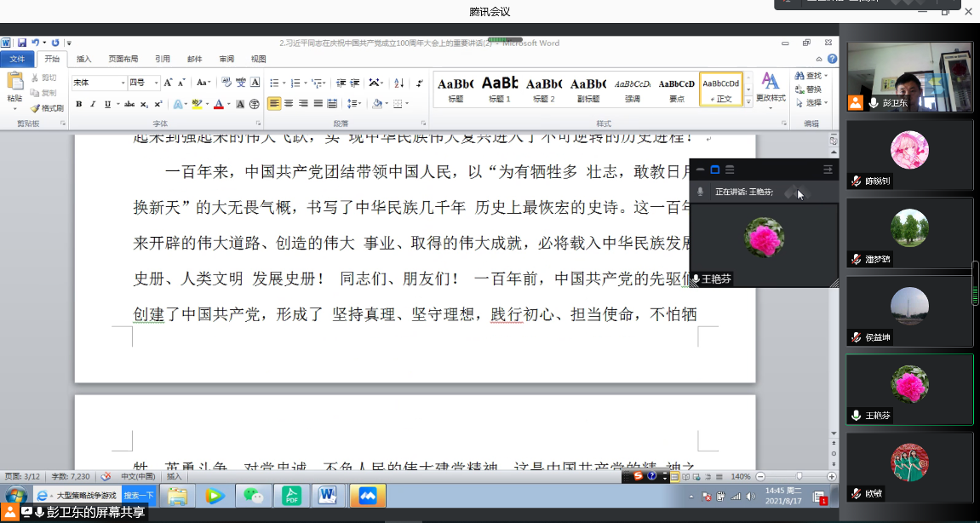Open the 页面布局 (Page Layout) tab
This screenshot has height=523, width=980.
[123, 59]
